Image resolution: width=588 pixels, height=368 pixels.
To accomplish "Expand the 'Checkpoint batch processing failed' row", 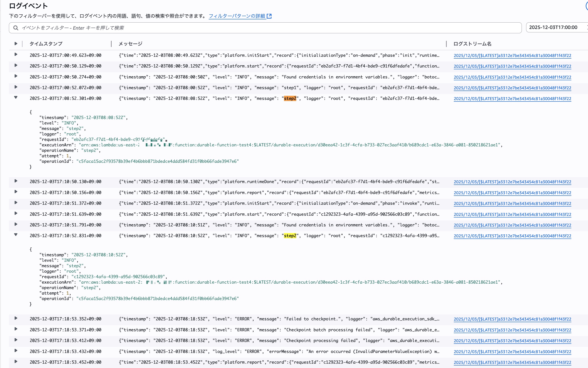I will tap(16, 329).
